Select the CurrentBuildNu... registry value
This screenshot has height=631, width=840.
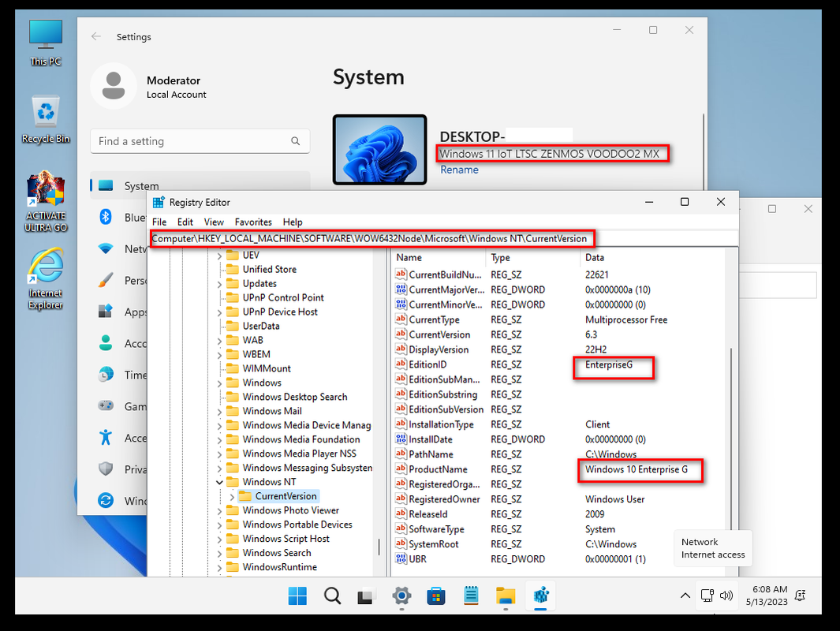tap(445, 274)
